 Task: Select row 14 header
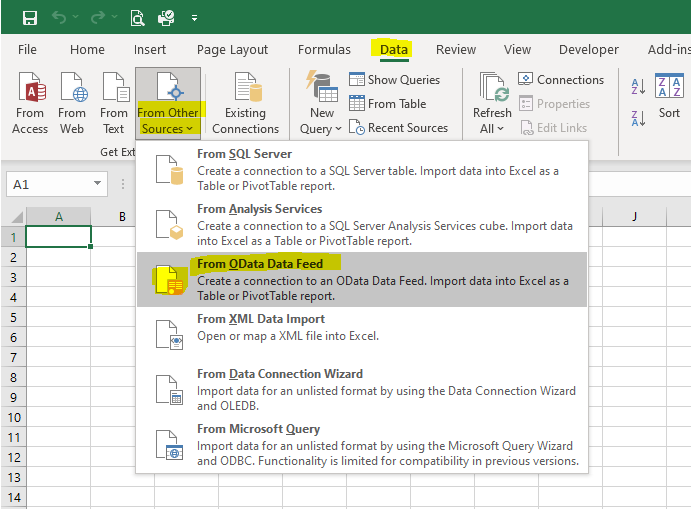coord(13,497)
